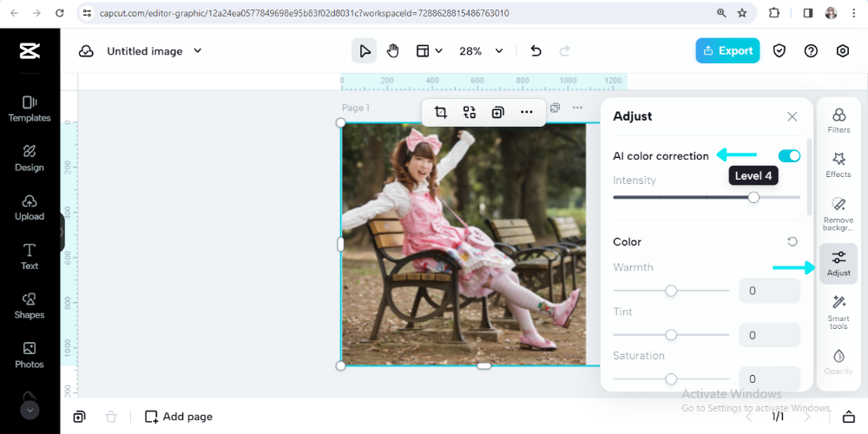868x434 pixels.
Task: Open the Filters panel
Action: pyautogui.click(x=838, y=121)
